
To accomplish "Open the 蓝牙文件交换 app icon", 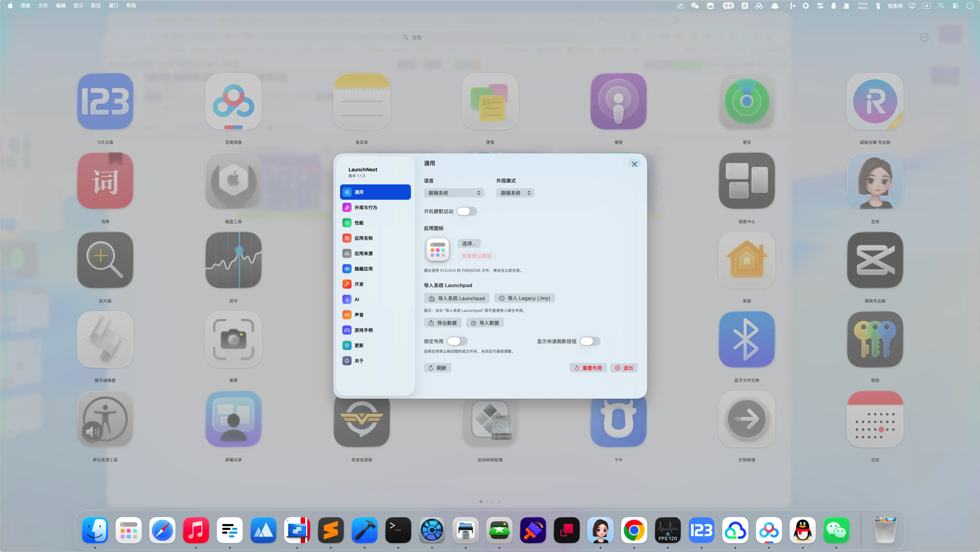I will [746, 340].
